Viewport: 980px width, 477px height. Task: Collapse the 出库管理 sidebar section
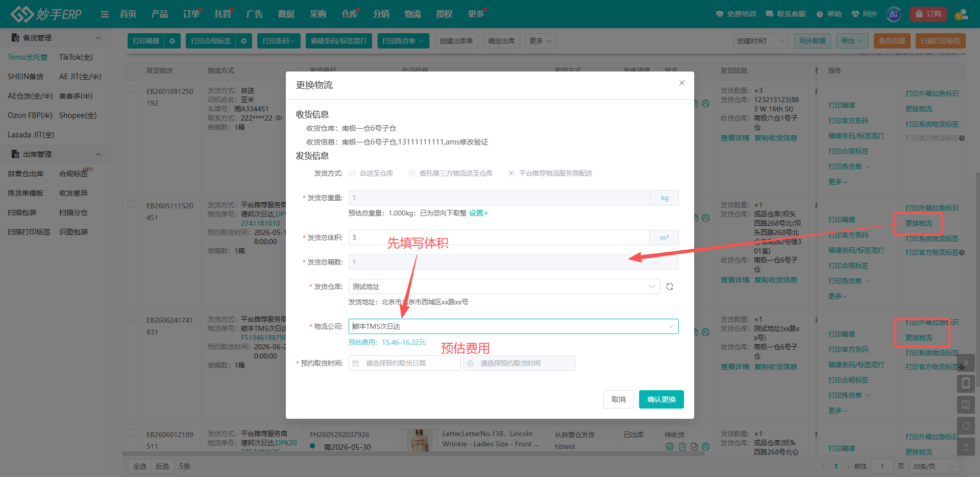click(98, 154)
